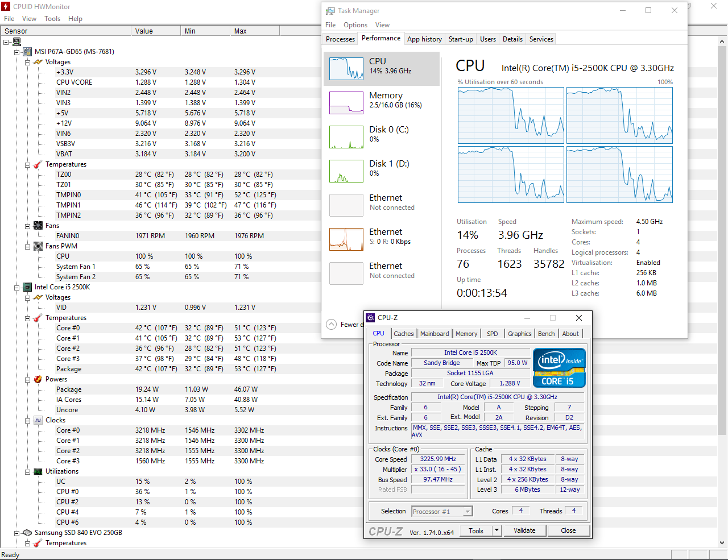728x560 pixels.
Task: Click the Value column header in HWMonitor
Action: 155,31
